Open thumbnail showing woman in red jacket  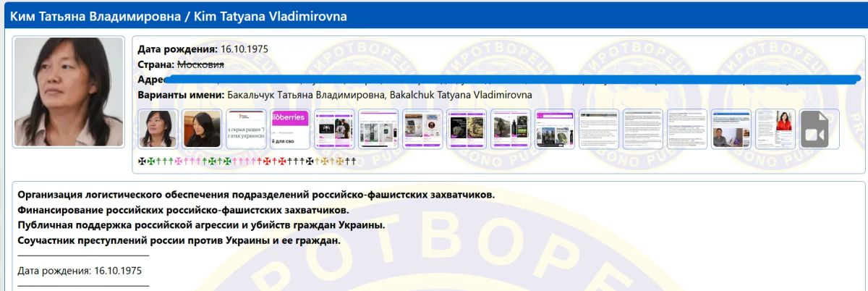click(775, 129)
